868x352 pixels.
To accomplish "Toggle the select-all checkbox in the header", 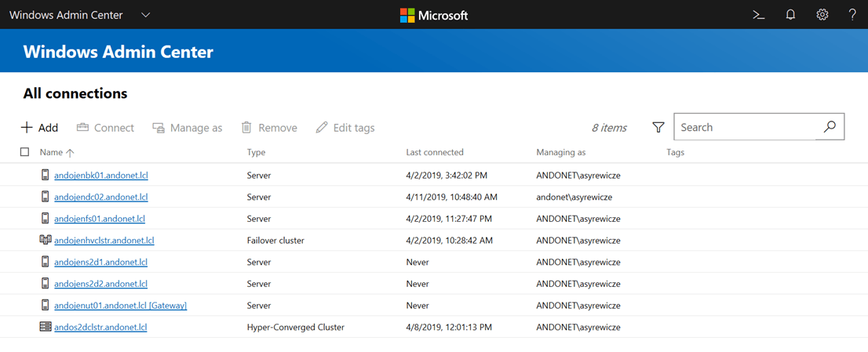I will tap(24, 152).
